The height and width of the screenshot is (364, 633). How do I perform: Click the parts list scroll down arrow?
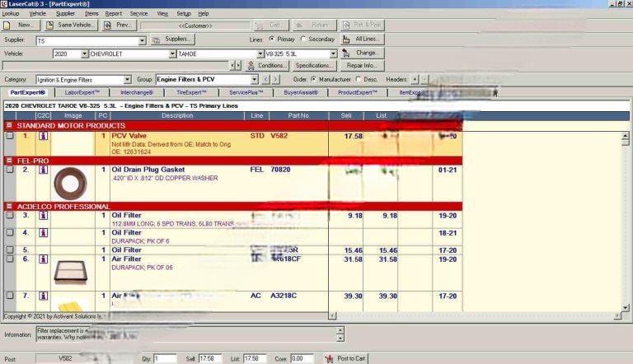626,307
